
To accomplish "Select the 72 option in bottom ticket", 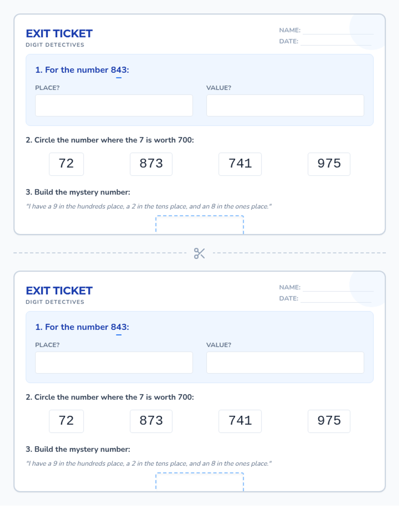I will tap(66, 421).
